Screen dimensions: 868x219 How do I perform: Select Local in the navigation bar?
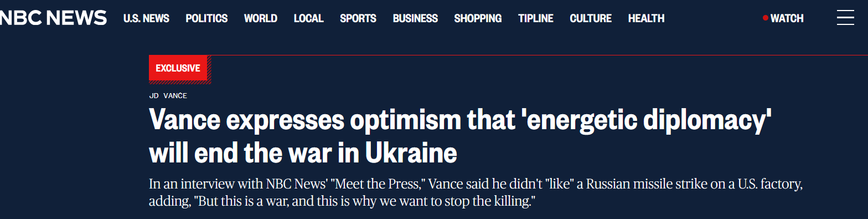tap(308, 18)
